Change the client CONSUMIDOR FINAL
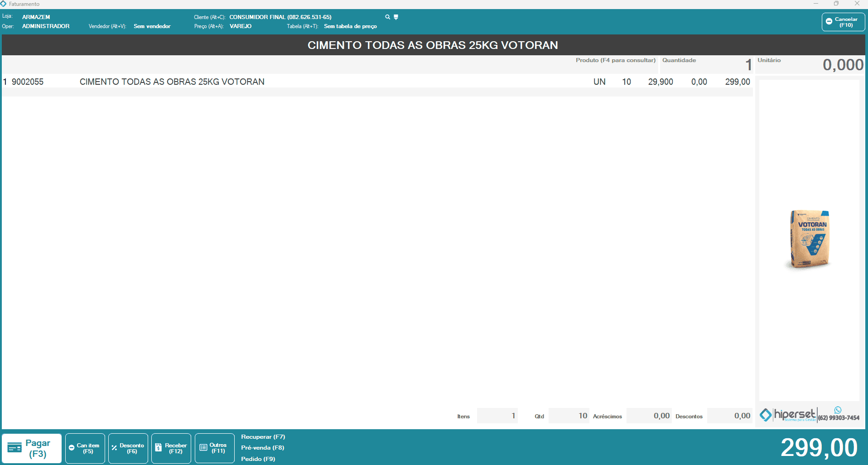868x465 pixels. pyautogui.click(x=280, y=17)
